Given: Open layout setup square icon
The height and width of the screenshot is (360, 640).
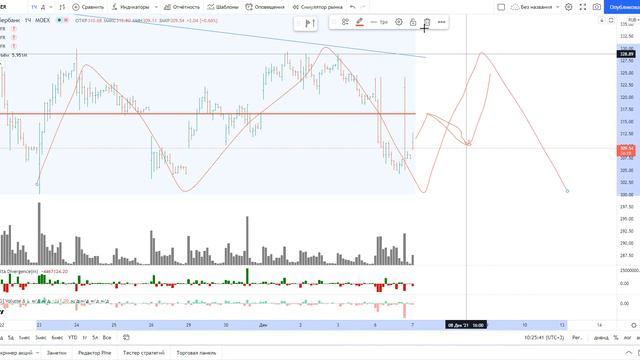Looking at the screenshot, I should (x=501, y=7).
